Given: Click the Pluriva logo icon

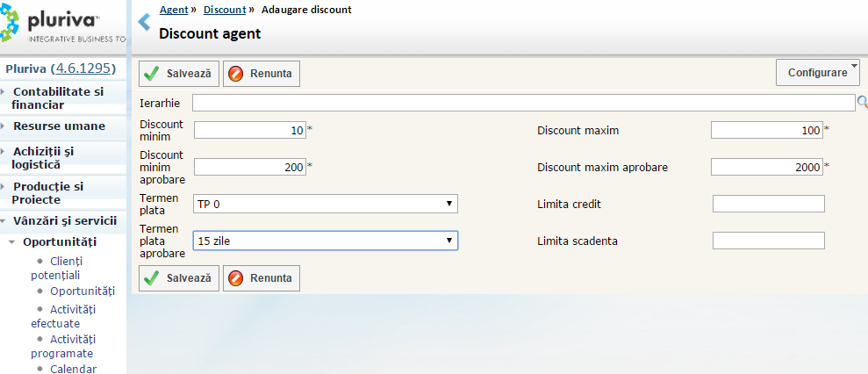Looking at the screenshot, I should (12, 24).
